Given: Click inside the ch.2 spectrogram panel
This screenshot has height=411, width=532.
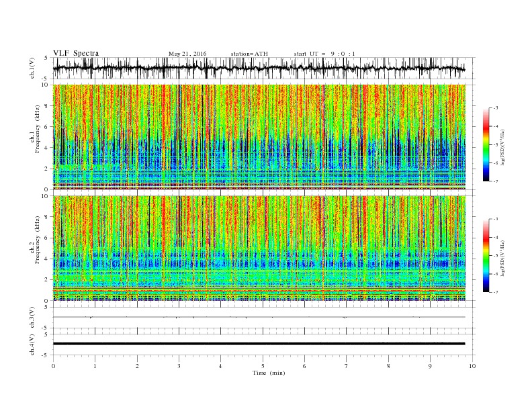Looking at the screenshot, I should click(259, 248).
